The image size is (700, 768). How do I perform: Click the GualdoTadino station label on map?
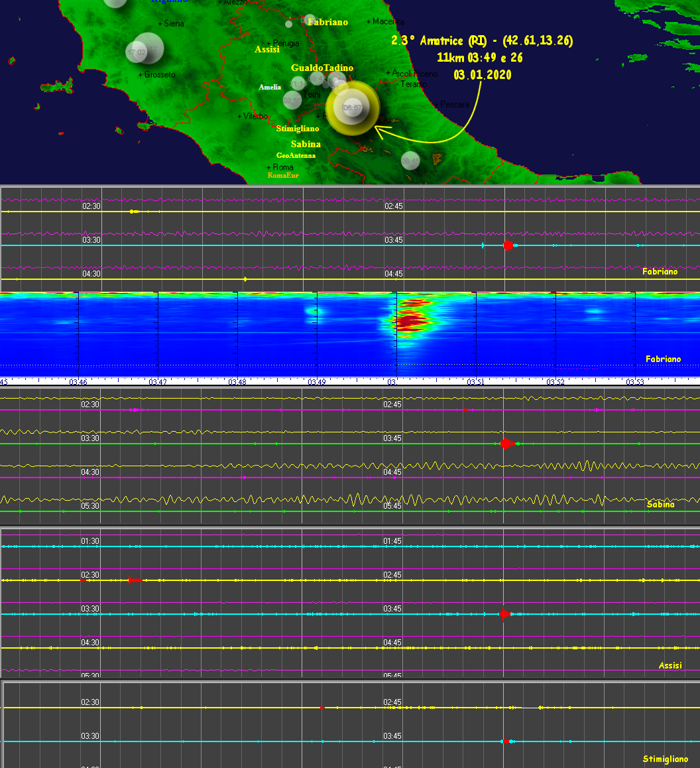click(x=322, y=68)
